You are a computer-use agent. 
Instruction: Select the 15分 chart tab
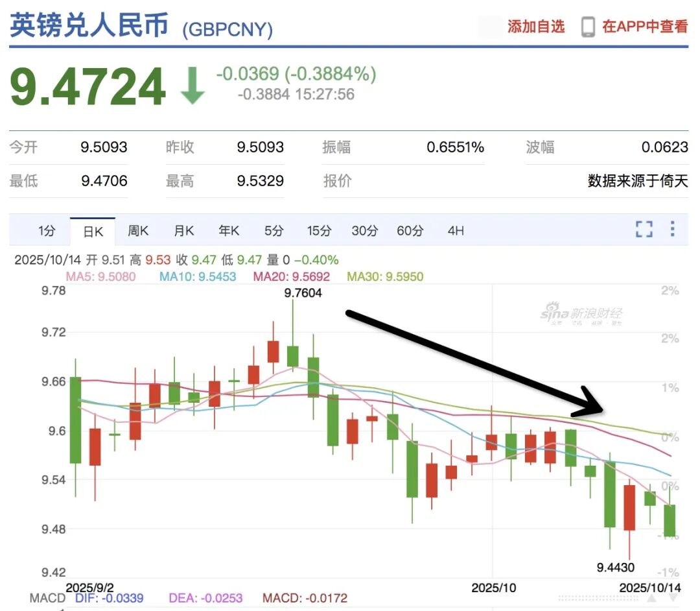319,230
